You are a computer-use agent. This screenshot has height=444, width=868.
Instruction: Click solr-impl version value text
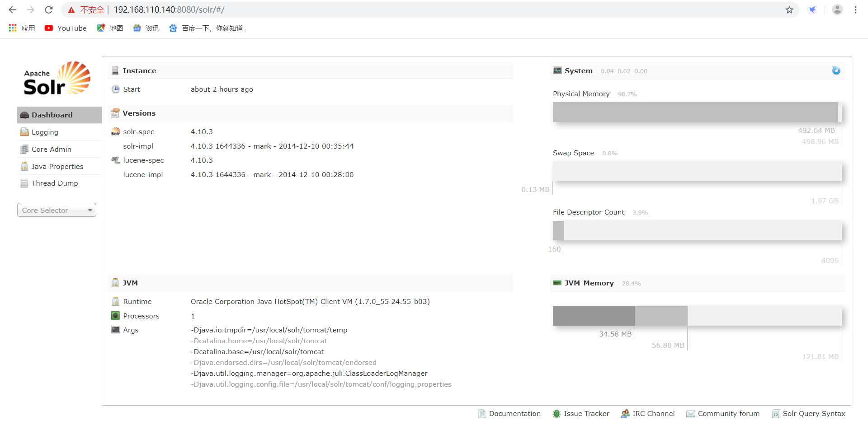(x=272, y=146)
